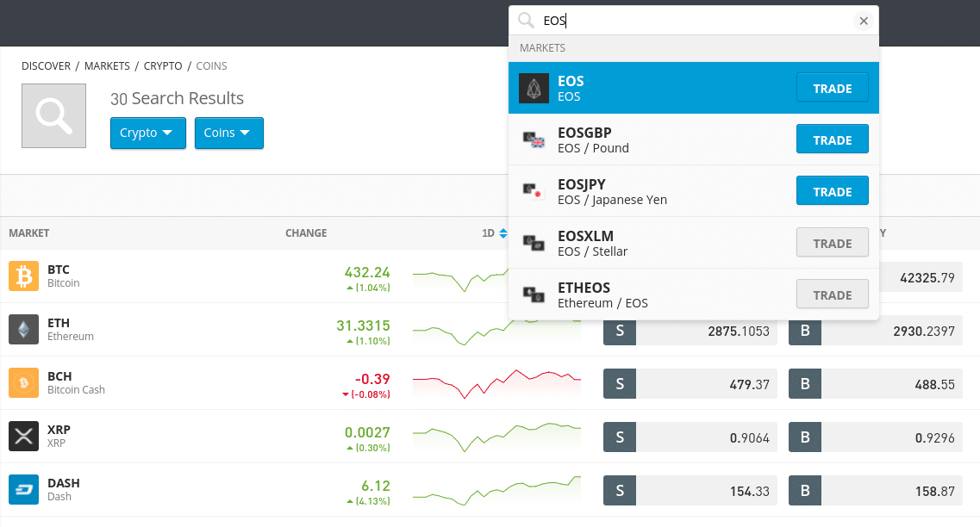Open the Coins filter dropdown
This screenshot has height=527, width=980.
pyautogui.click(x=228, y=133)
